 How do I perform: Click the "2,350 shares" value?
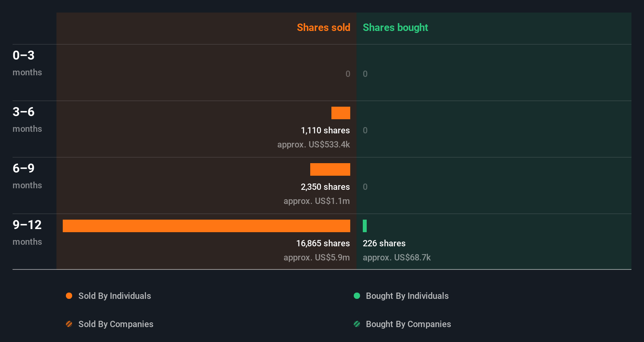tap(326, 187)
